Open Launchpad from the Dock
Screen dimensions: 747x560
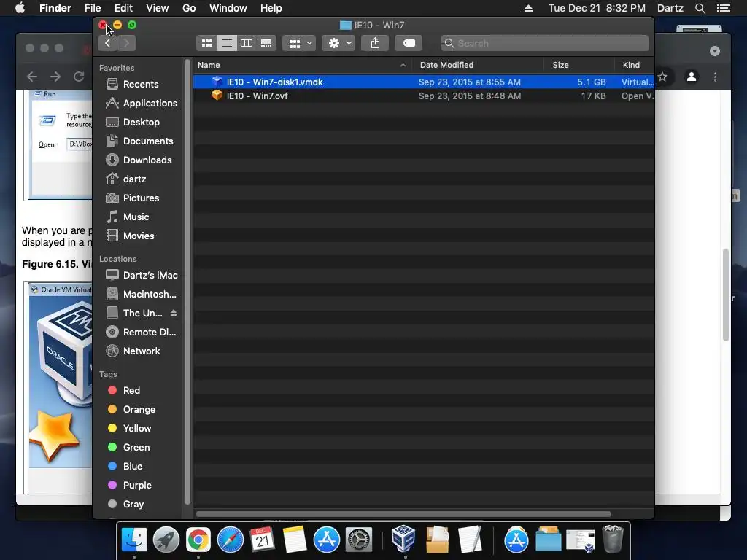[166, 540]
